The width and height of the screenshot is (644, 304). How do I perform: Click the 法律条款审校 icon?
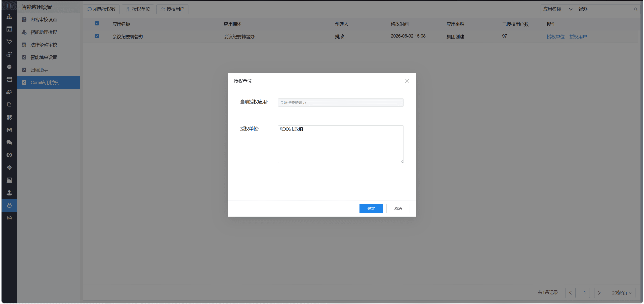pyautogui.click(x=24, y=45)
